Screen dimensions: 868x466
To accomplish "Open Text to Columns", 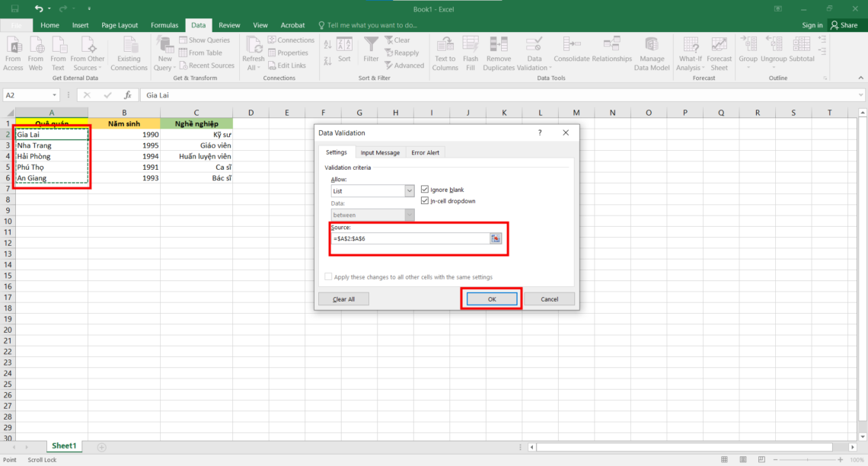I will click(x=444, y=52).
